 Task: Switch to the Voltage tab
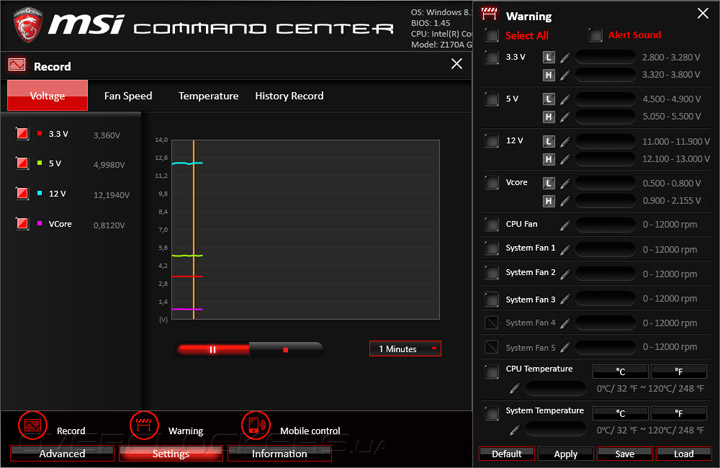tap(47, 96)
